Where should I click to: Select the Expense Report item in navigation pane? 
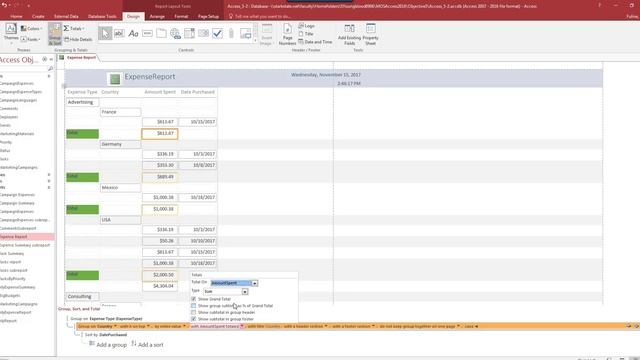tap(26, 237)
